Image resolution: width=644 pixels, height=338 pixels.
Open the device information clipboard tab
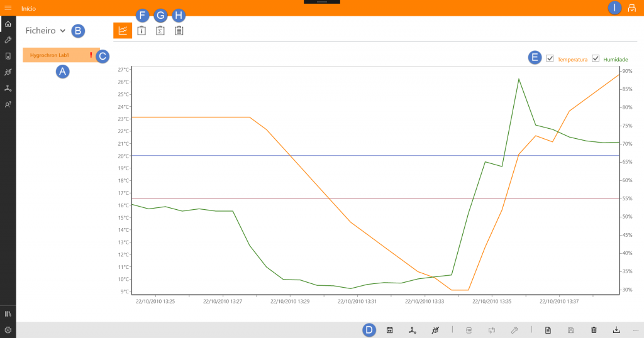tap(142, 30)
